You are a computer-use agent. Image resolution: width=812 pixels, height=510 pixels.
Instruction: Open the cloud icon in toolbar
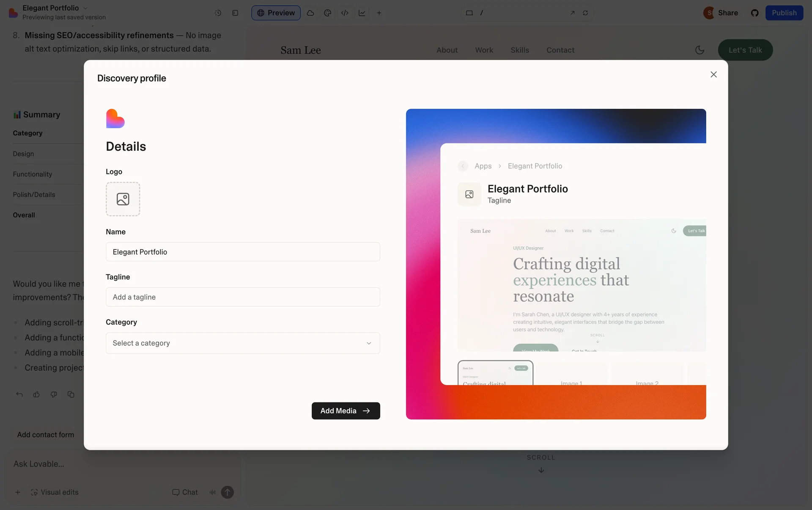tap(310, 13)
